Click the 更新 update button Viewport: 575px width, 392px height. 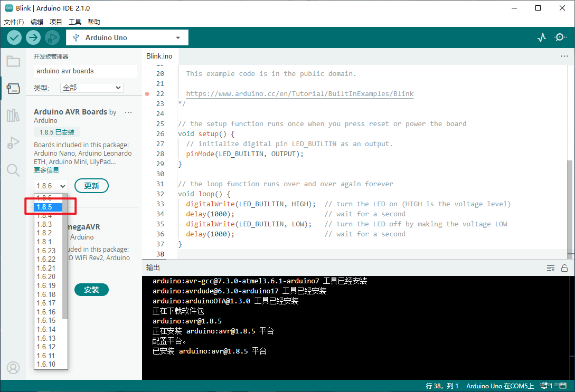[92, 186]
